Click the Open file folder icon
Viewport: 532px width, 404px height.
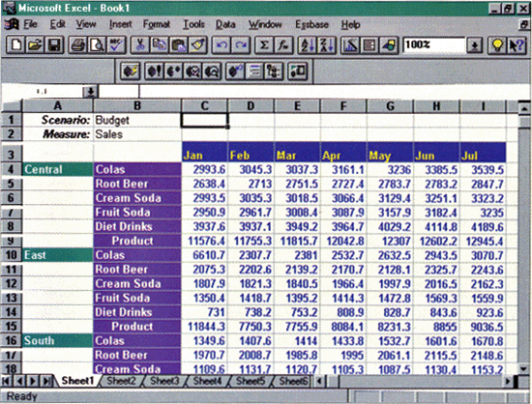click(35, 44)
